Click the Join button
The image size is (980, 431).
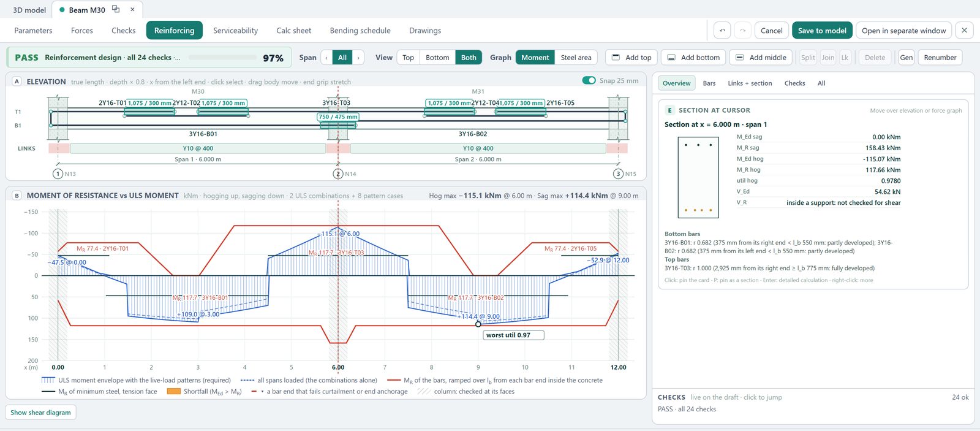pyautogui.click(x=828, y=58)
